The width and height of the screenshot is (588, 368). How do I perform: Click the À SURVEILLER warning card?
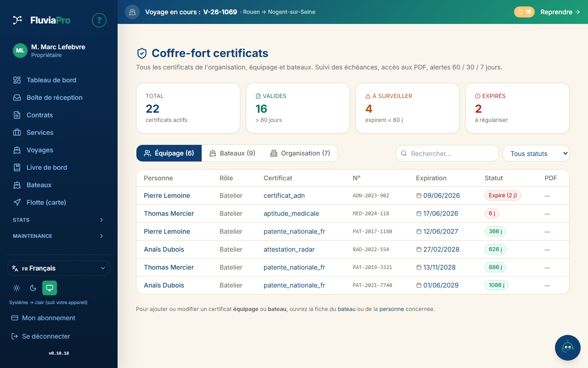(407, 108)
